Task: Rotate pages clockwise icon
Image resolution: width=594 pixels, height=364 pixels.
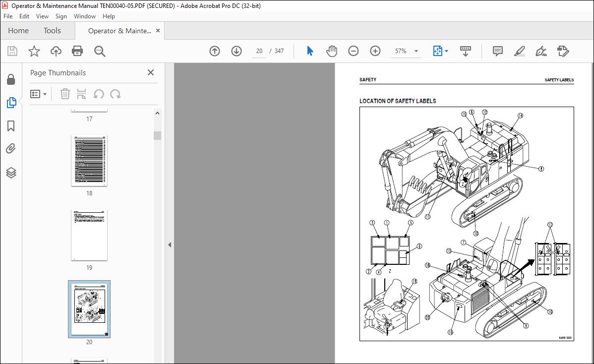Action: point(115,94)
